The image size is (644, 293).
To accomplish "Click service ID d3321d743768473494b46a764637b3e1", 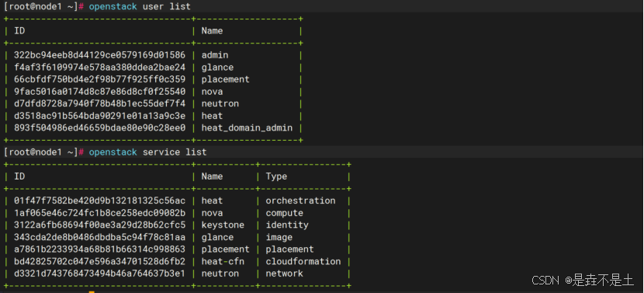I will 99,274.
